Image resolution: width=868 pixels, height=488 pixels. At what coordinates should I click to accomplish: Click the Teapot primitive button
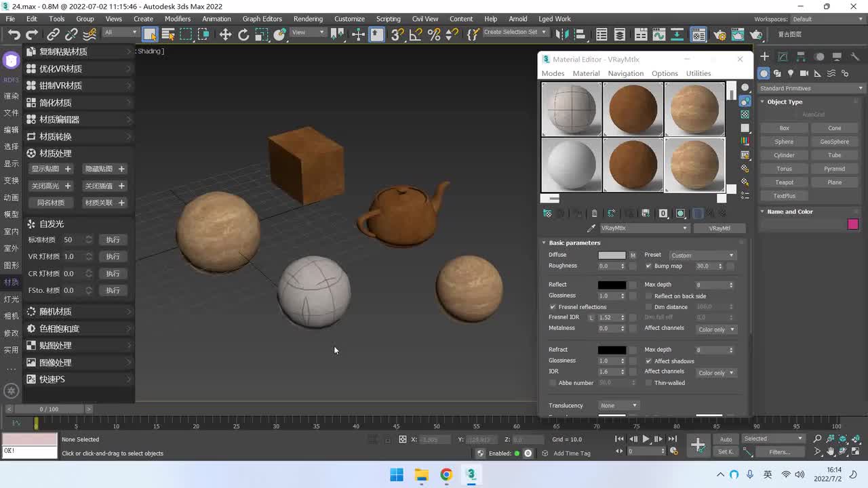pyautogui.click(x=784, y=182)
